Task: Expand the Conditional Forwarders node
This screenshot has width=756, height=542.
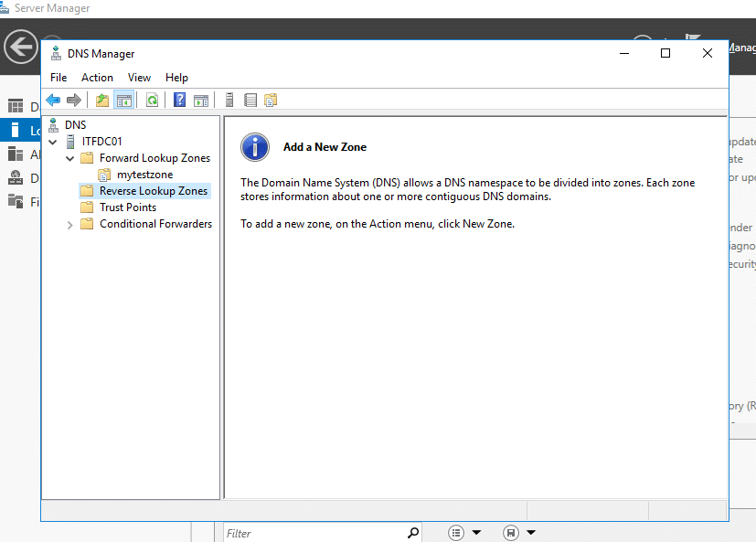Action: [x=70, y=224]
